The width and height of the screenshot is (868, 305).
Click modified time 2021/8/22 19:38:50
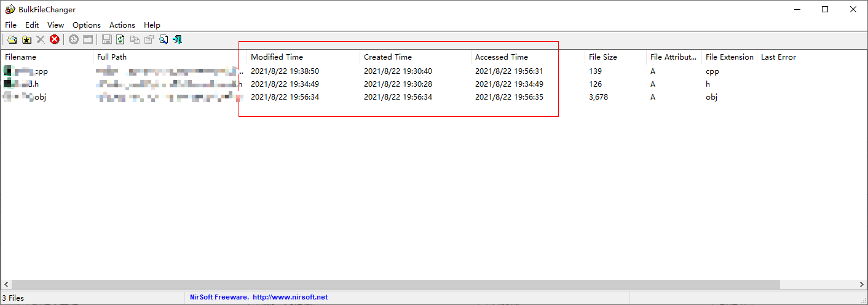[285, 71]
